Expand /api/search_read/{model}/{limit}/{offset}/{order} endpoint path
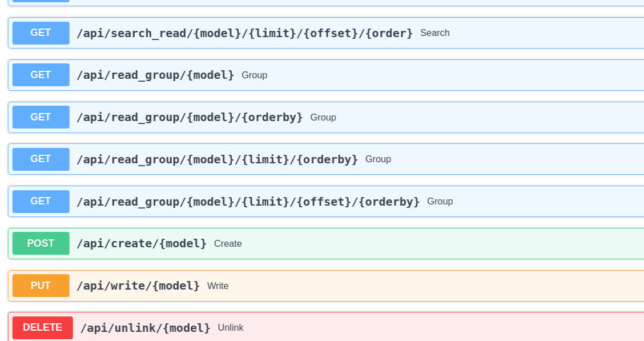This screenshot has height=341, width=644. click(x=244, y=33)
